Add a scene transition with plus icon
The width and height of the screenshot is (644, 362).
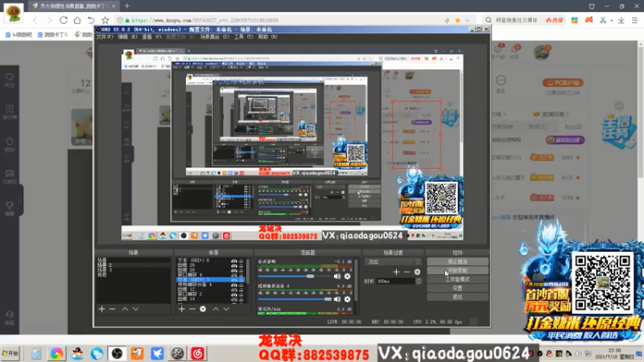click(x=396, y=272)
